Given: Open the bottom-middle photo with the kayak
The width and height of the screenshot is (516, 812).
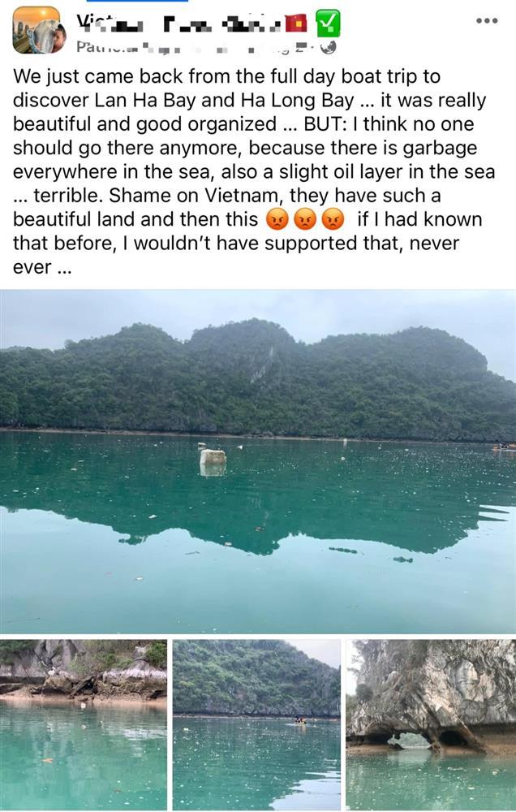Looking at the screenshot, I should pyautogui.click(x=256, y=724).
